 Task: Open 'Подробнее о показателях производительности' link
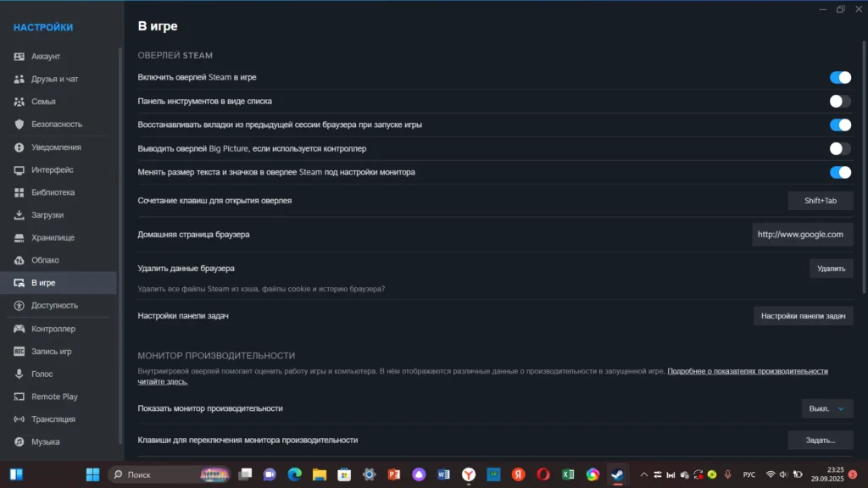click(x=747, y=371)
